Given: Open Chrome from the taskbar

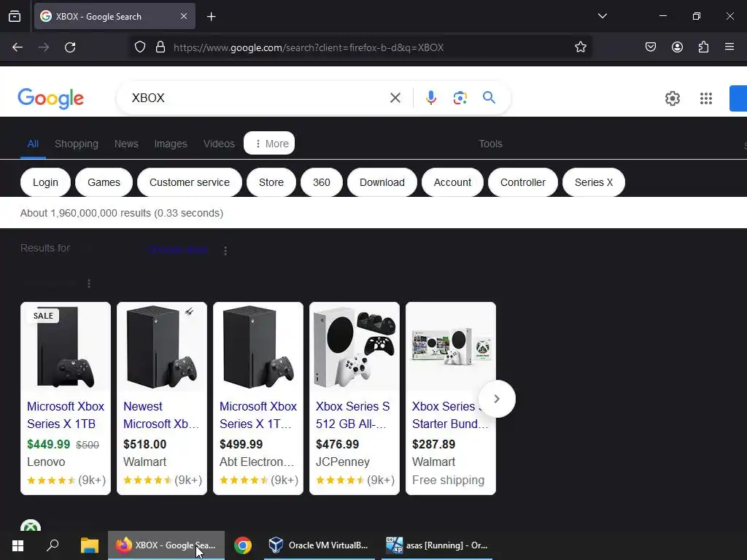Looking at the screenshot, I should tap(242, 545).
